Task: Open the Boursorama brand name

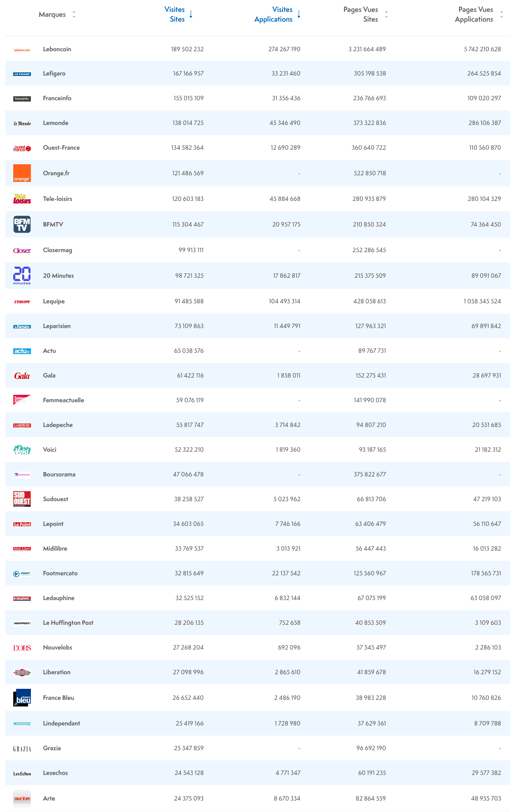Action: [59, 474]
